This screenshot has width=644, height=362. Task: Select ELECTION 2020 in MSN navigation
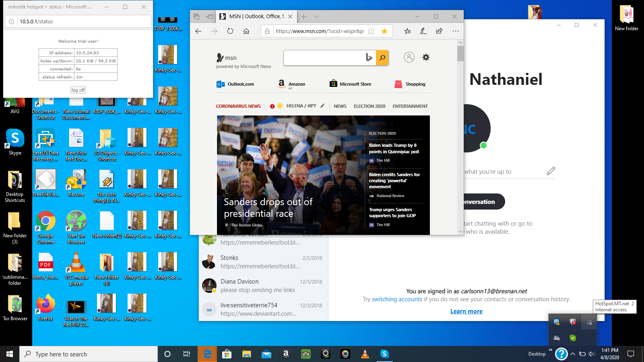(369, 106)
